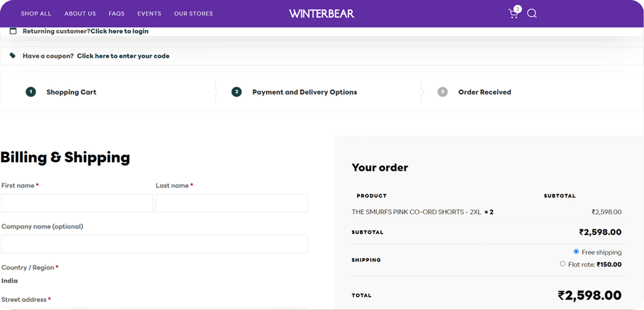Open ABOUT US page
The image size is (644, 310).
80,14
